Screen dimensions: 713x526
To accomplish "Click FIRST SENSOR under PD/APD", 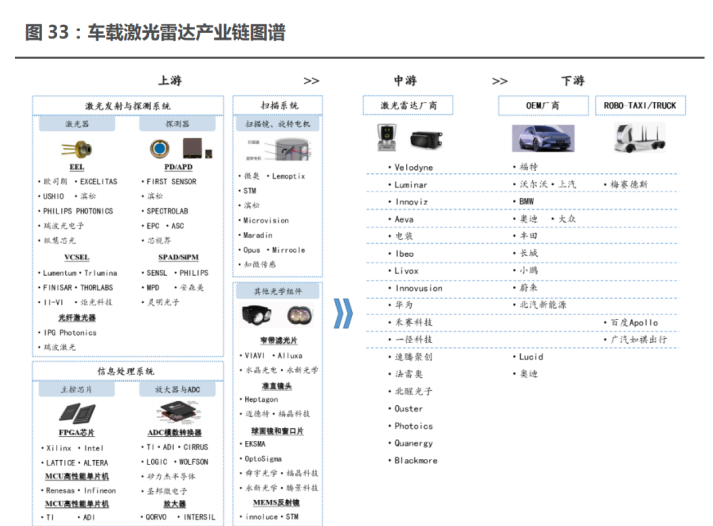I will (171, 182).
